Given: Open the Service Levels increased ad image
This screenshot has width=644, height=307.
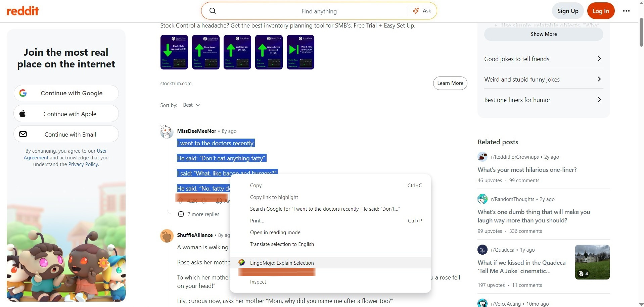Looking at the screenshot, I should pyautogui.click(x=269, y=52).
